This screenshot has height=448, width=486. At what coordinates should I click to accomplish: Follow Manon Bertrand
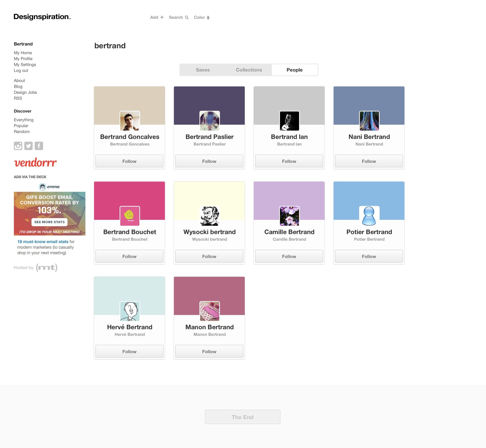[209, 351]
